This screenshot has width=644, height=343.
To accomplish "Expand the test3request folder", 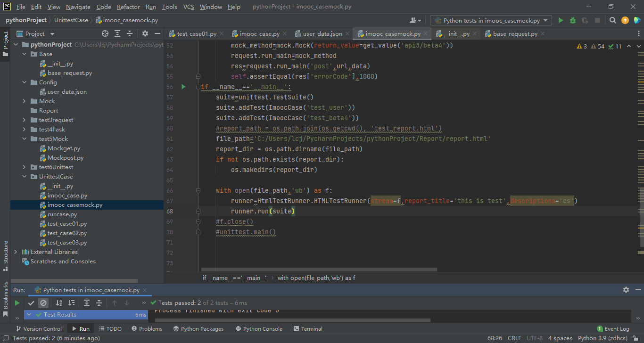I will (24, 120).
